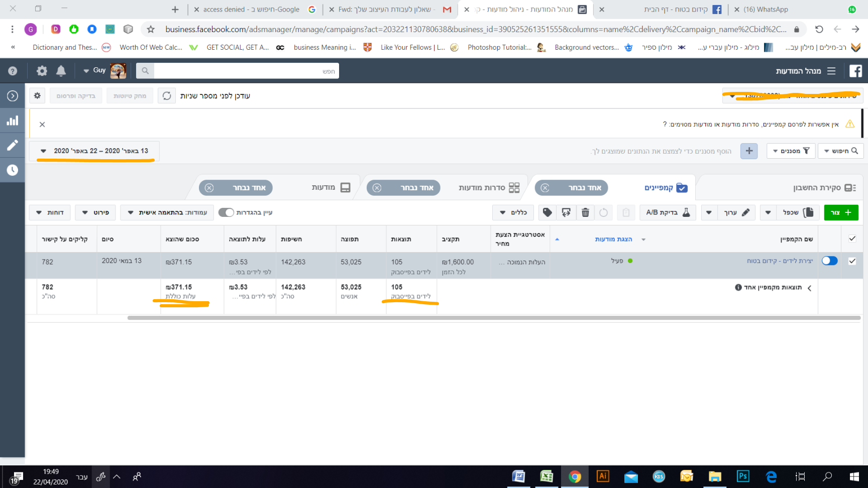This screenshot has width=868, height=488.
Task: Click the green Create (צור) button
Action: 841,212
